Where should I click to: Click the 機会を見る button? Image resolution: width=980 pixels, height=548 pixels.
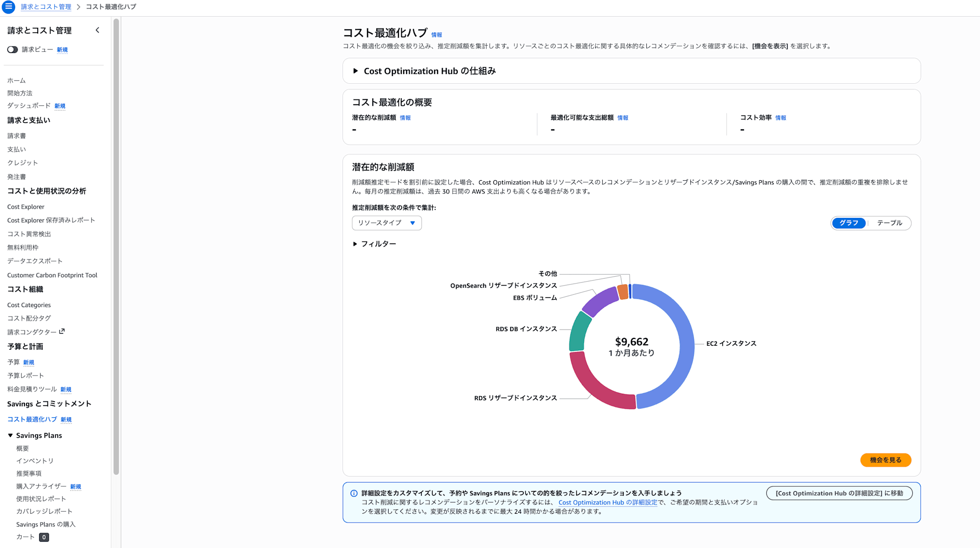(x=885, y=460)
